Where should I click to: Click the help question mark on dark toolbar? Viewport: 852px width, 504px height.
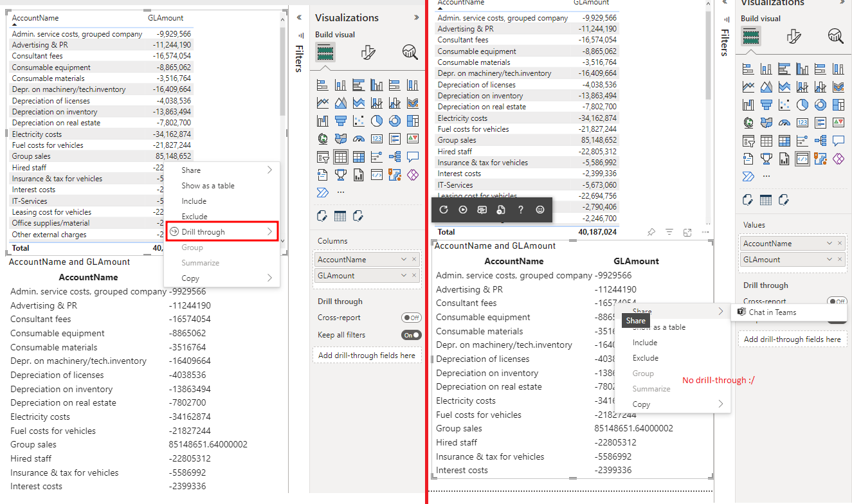tap(521, 210)
